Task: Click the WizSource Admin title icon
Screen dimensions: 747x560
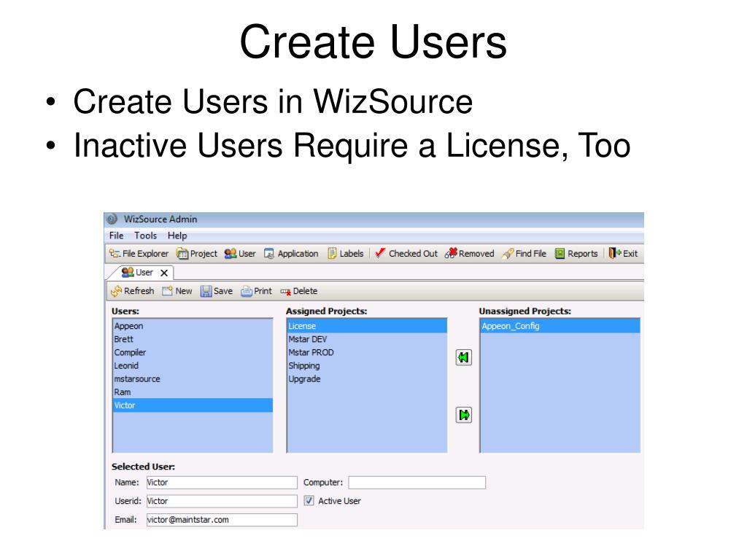Action: pos(112,219)
